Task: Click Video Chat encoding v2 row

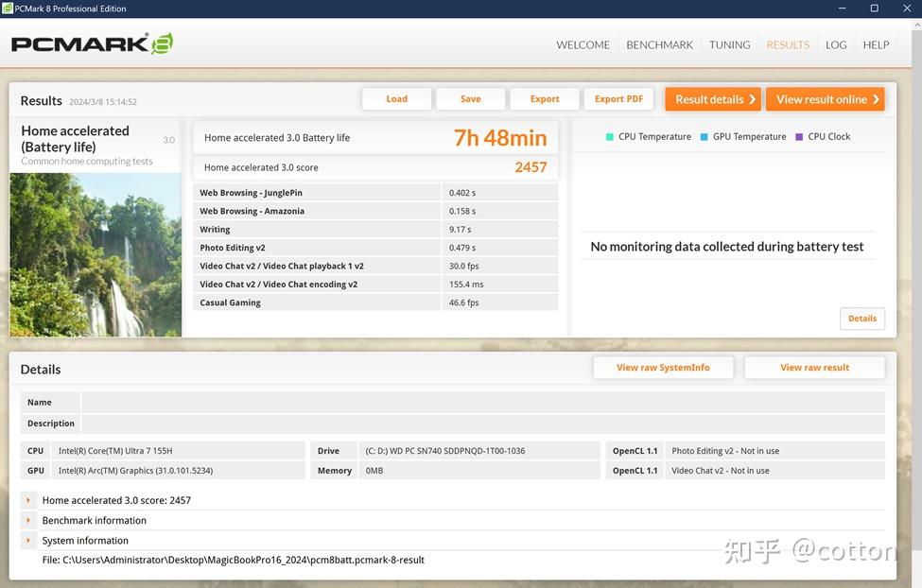Action: (x=375, y=284)
